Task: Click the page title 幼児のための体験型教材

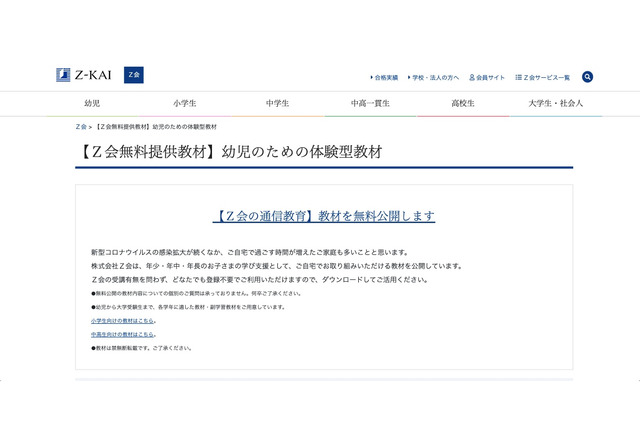Action: (302, 152)
